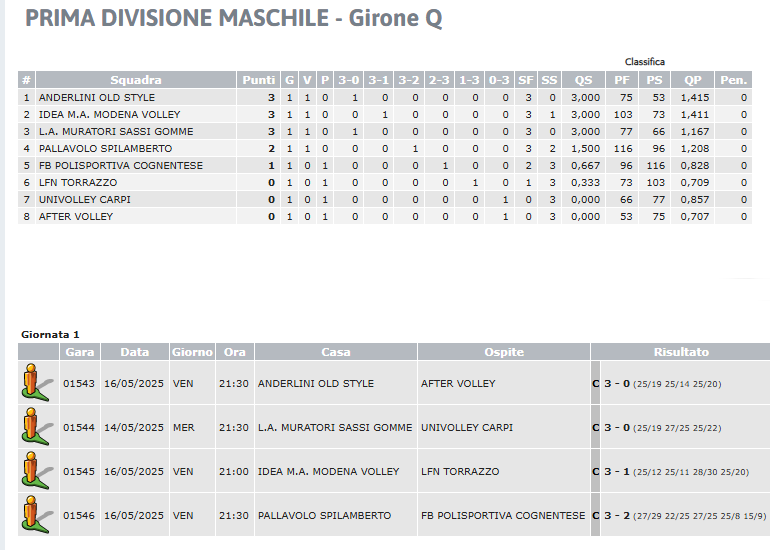
Task: Click the Squadra column header
Action: (136, 80)
